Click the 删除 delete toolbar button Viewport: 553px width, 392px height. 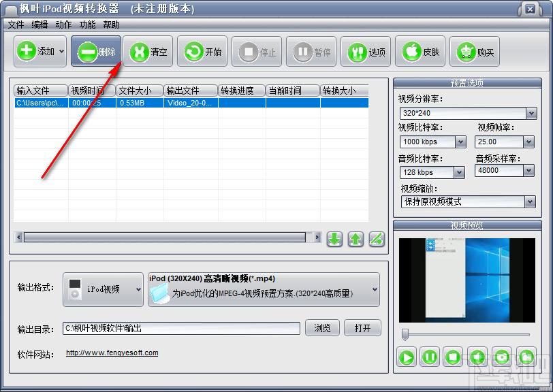pos(96,52)
